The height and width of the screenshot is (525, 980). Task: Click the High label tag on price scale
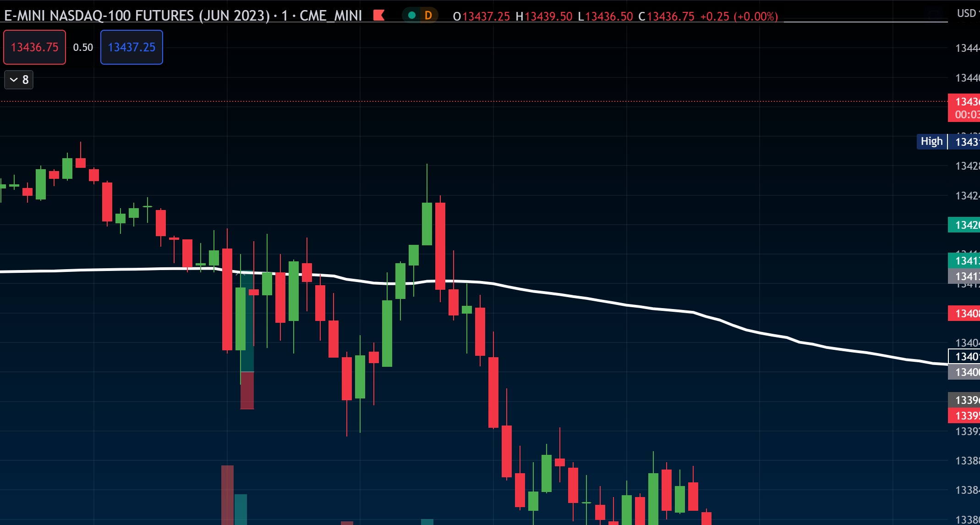pyautogui.click(x=932, y=141)
